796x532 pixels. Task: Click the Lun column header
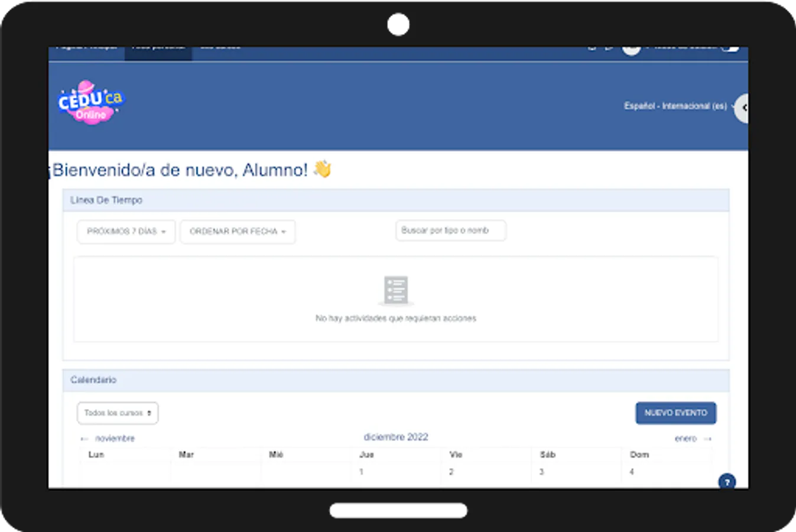(x=96, y=455)
